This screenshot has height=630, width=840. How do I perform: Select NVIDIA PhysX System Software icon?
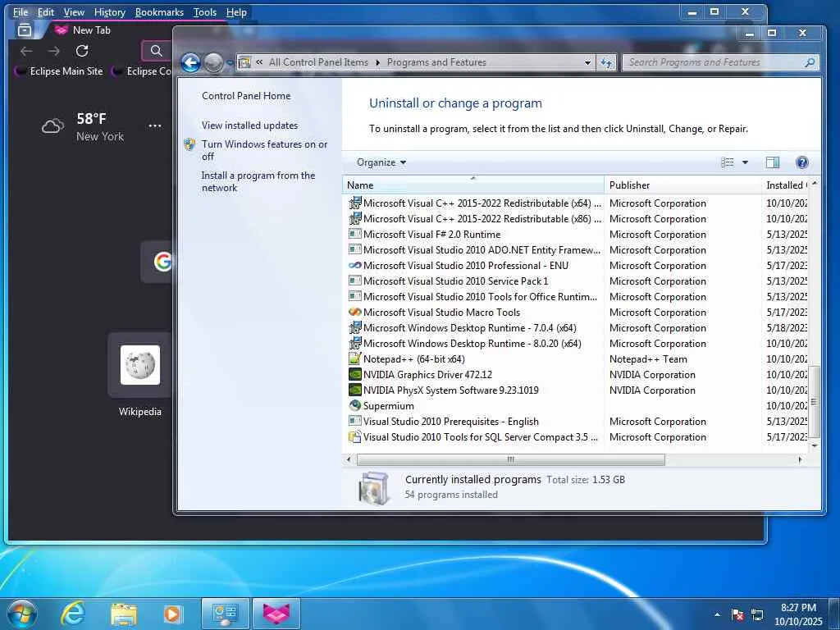tap(354, 390)
